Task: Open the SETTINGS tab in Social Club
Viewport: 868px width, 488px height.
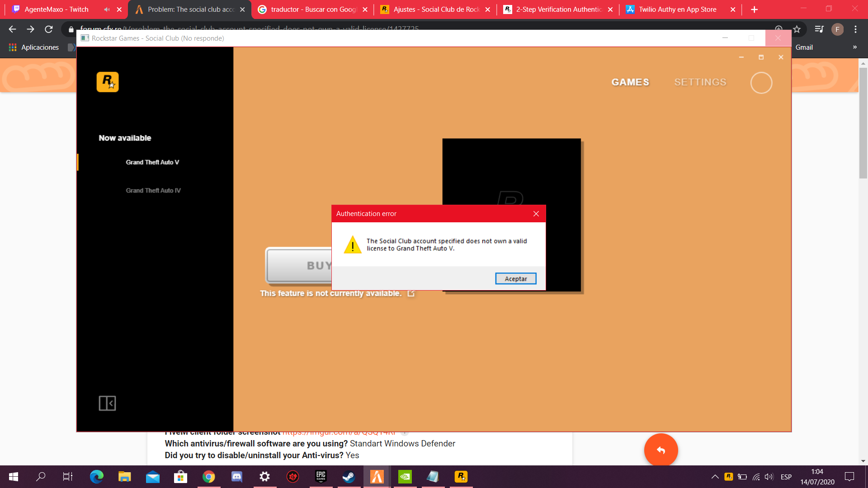Action: [x=700, y=82]
